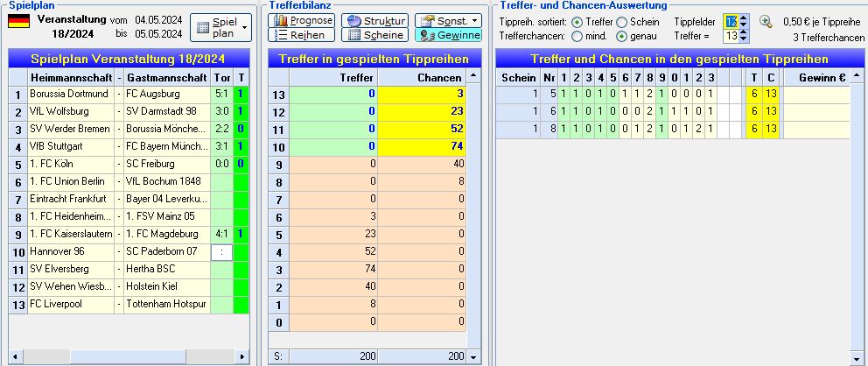
Task: Click the 4:1 score cell
Action: 222,234
